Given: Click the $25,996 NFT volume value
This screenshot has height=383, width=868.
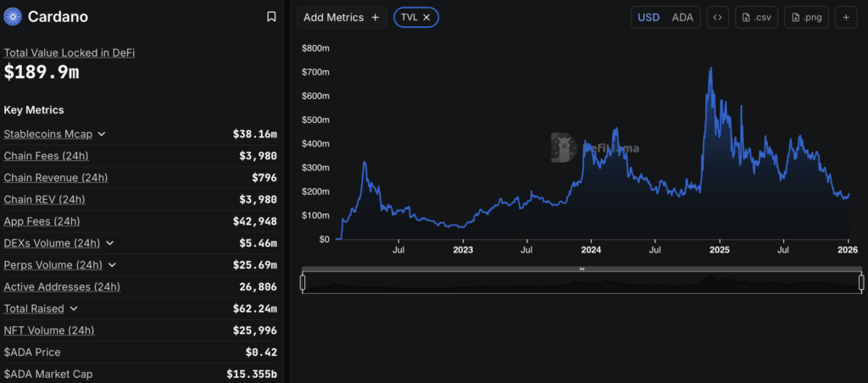Looking at the screenshot, I should tap(254, 330).
